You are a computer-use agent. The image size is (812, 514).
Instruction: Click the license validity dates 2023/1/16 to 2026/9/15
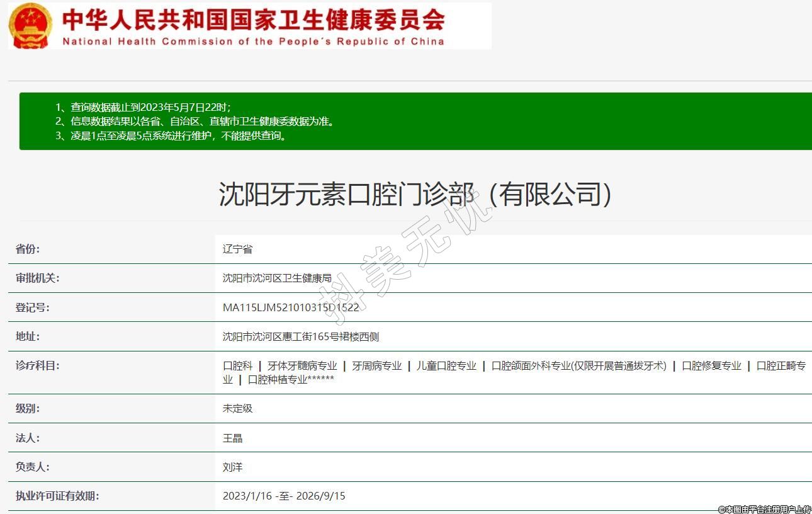point(284,496)
